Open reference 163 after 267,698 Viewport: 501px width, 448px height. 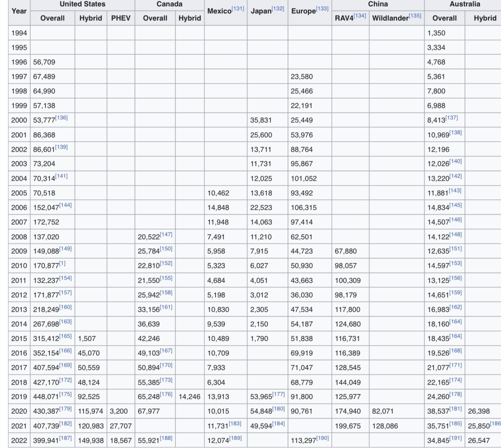(65, 321)
